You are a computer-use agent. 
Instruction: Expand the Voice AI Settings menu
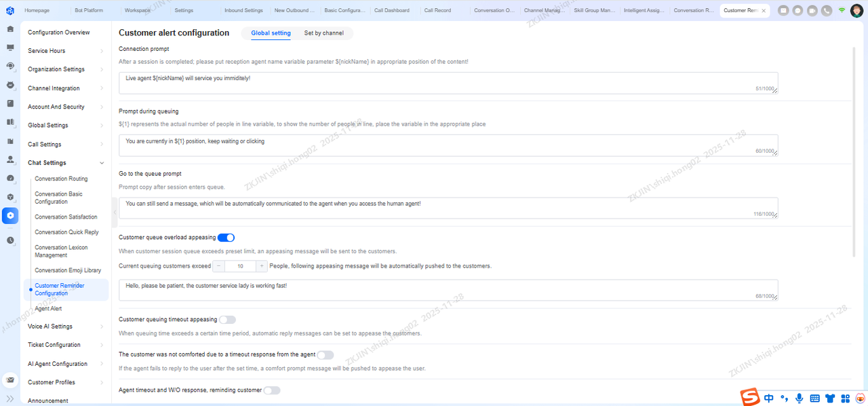point(102,327)
